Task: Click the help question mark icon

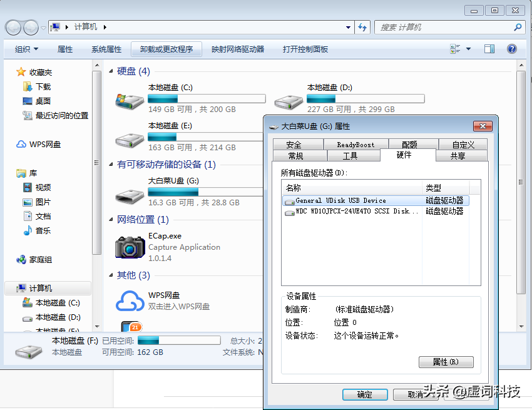Action: pos(511,49)
